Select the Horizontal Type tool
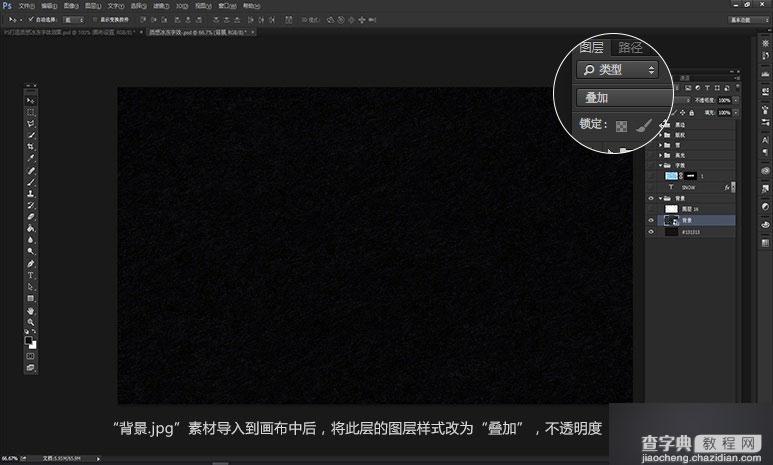 (x=31, y=274)
